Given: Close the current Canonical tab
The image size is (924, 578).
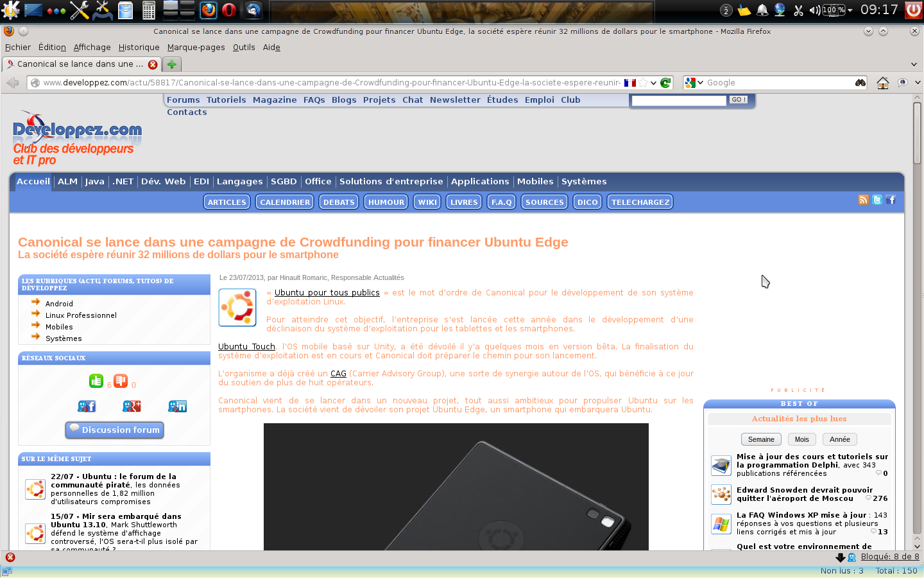Looking at the screenshot, I should [153, 64].
